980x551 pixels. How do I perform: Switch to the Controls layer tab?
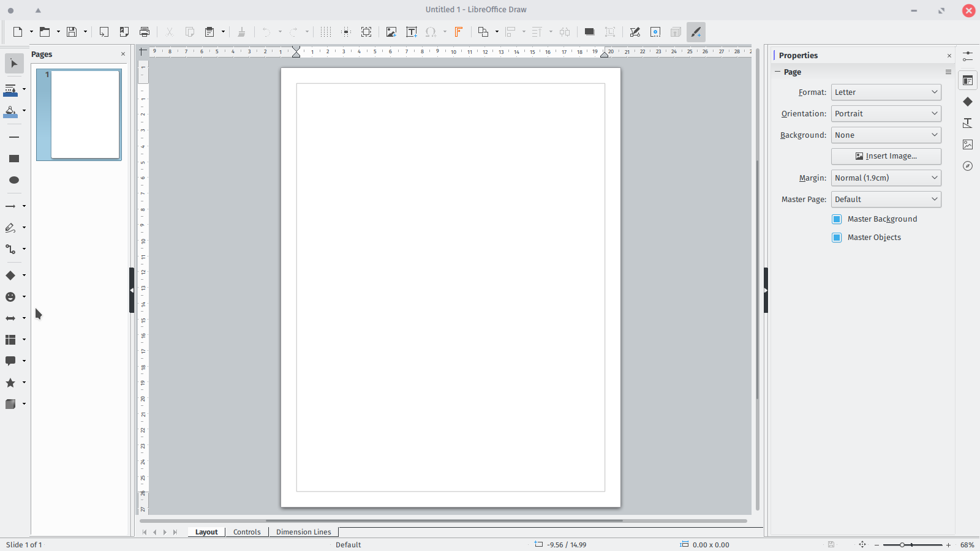pyautogui.click(x=247, y=532)
